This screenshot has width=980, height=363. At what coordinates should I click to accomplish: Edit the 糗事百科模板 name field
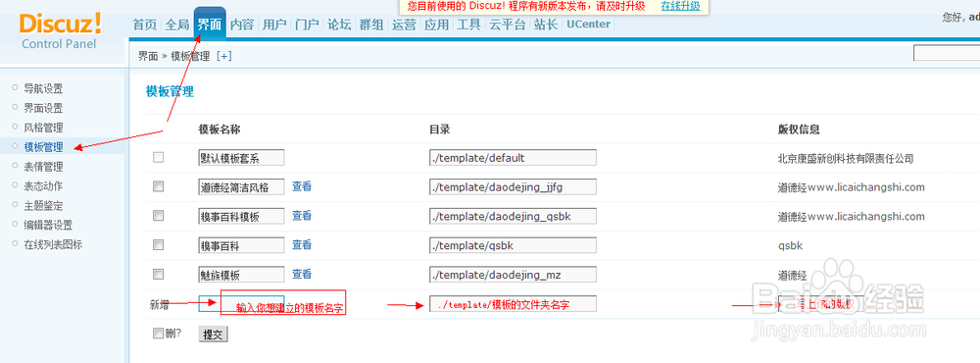[x=241, y=216]
